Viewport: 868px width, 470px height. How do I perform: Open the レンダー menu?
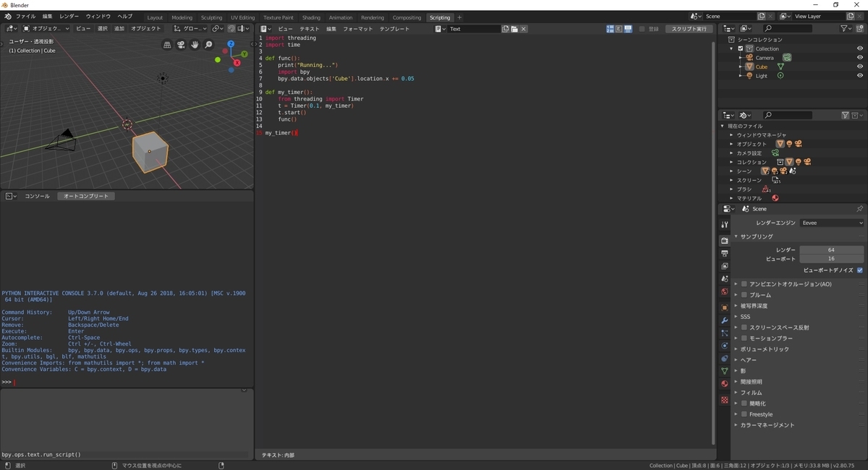(69, 17)
